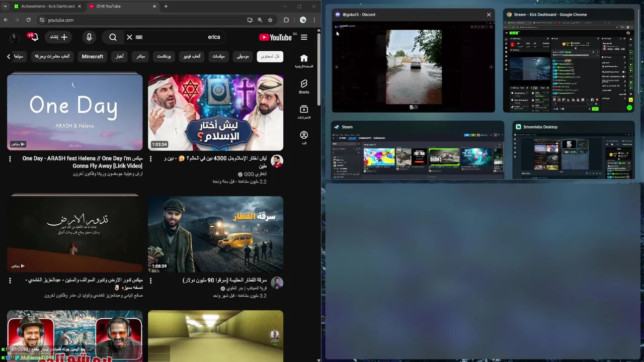Image resolution: width=644 pixels, height=362 pixels.
Task: Open the Chrome three-dot menu
Action: 314,20
